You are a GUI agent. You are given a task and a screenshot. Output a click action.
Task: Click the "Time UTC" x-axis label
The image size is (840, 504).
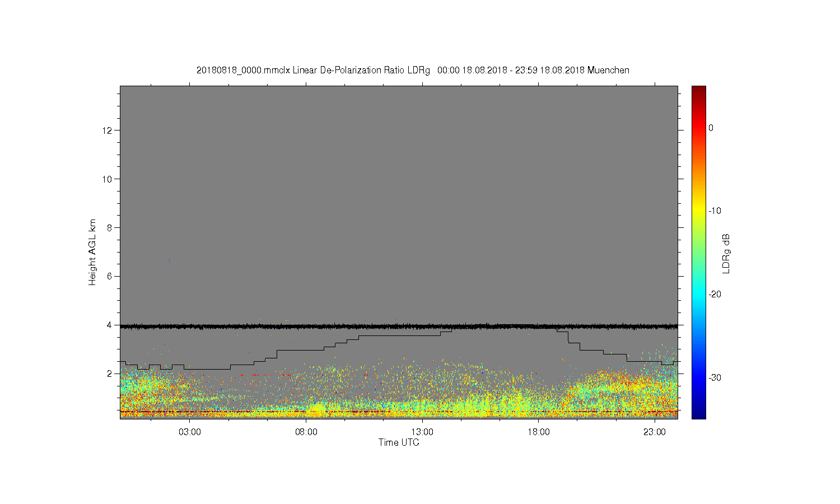(x=399, y=442)
